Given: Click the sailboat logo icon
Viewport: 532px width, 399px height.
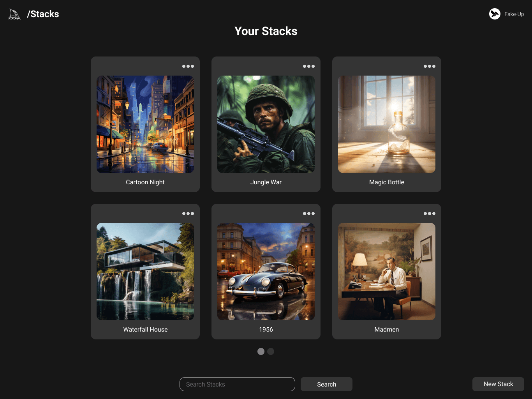Looking at the screenshot, I should coord(14,14).
